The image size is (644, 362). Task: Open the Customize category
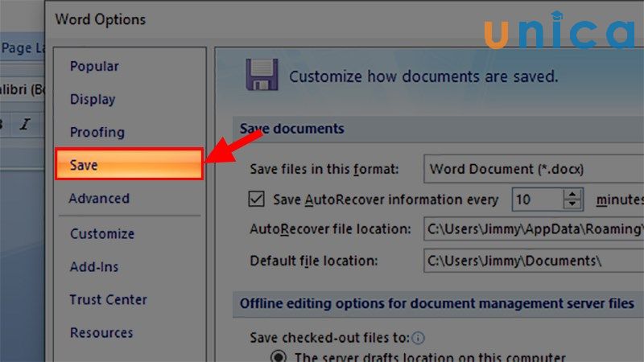point(102,233)
